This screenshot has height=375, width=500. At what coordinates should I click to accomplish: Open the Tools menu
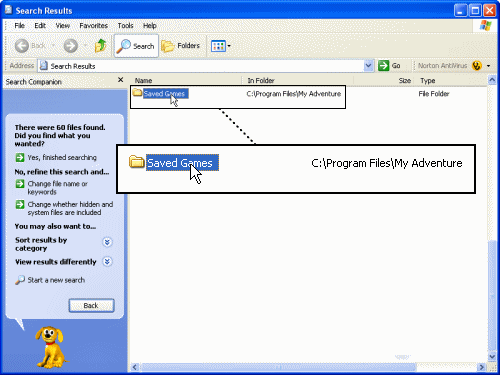(125, 26)
